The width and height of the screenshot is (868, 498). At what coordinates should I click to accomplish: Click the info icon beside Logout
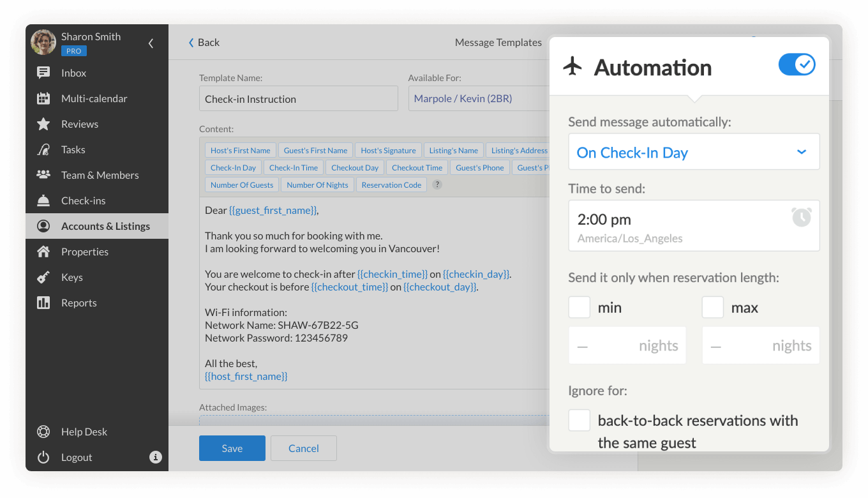[155, 457]
